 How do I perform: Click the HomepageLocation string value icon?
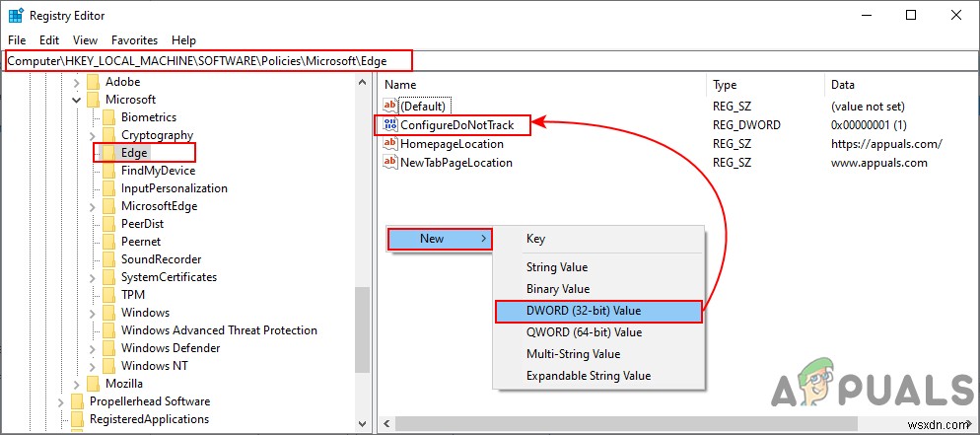[390, 144]
